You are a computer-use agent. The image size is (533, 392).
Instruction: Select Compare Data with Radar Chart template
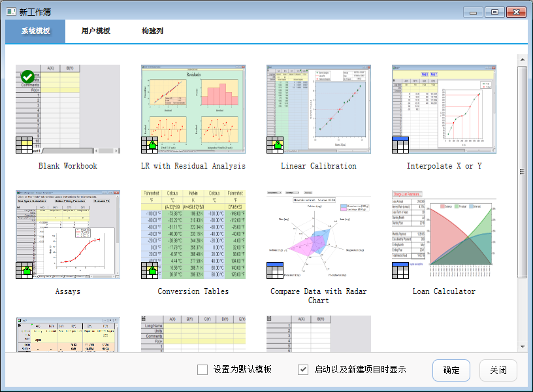pyautogui.click(x=319, y=235)
